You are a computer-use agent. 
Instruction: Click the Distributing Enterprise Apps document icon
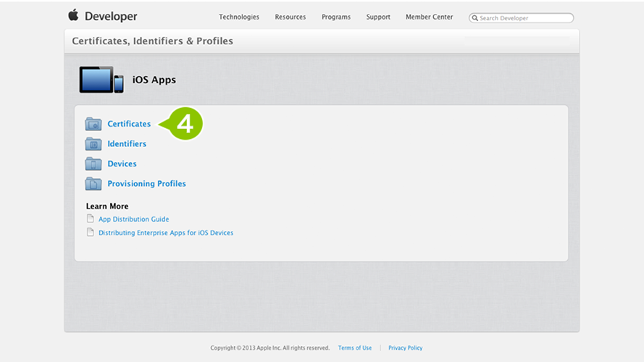pos(91,232)
